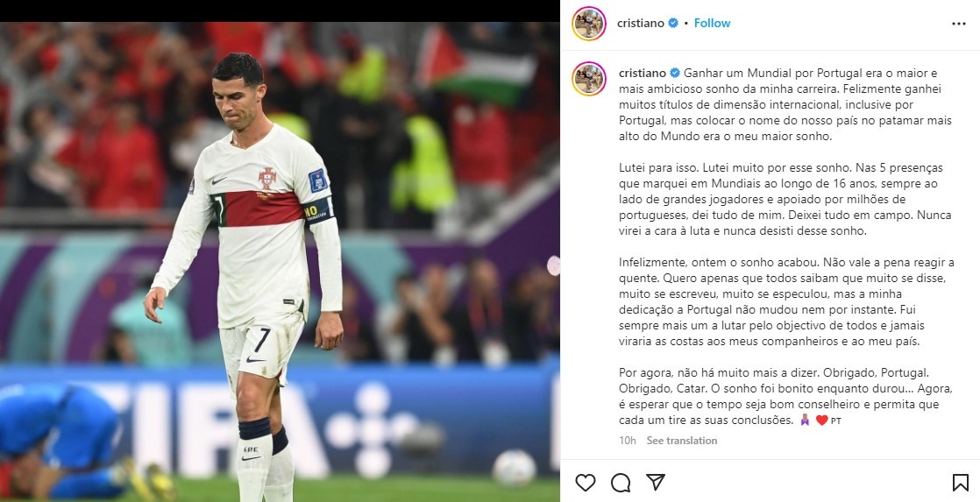
Task: Click the cristiano username in the header
Action: (x=641, y=23)
